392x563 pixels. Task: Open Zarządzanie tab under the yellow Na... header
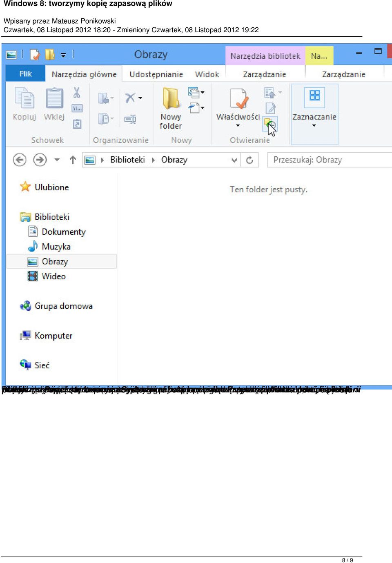click(343, 74)
